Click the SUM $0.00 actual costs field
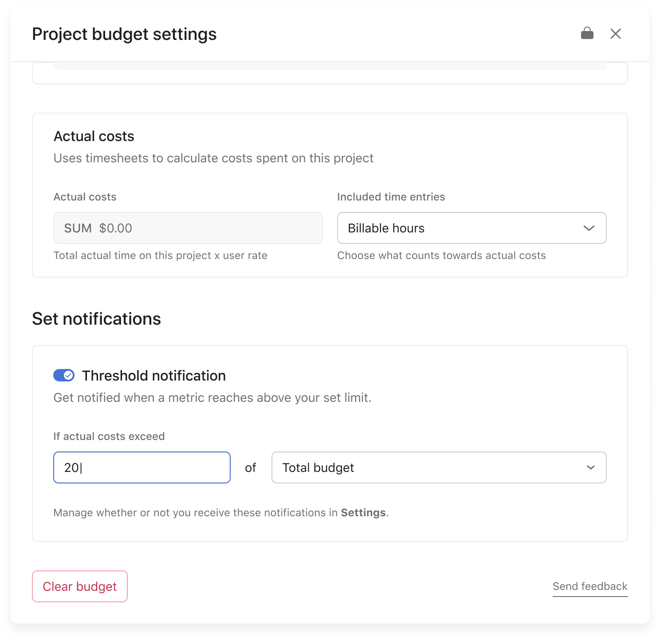660x644 pixels. pyautogui.click(x=188, y=228)
